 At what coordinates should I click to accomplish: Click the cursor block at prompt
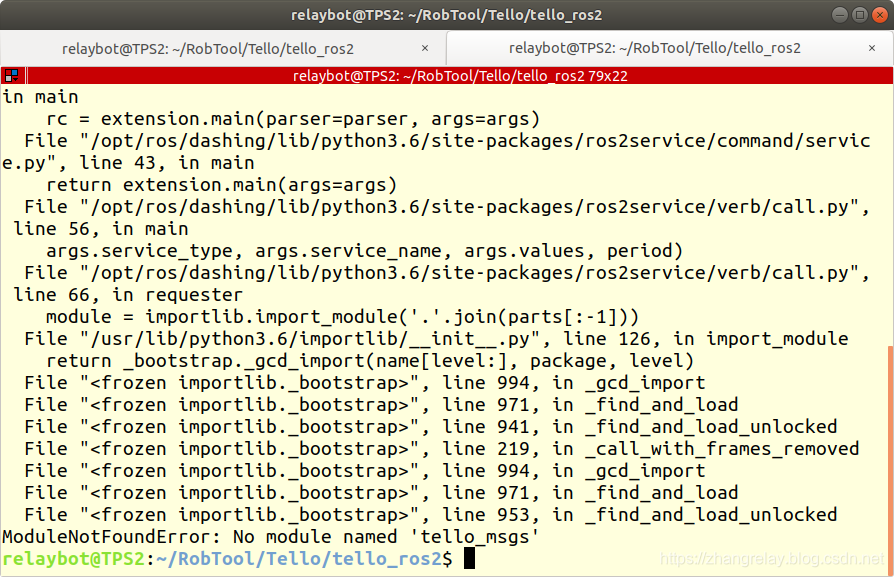pos(469,558)
